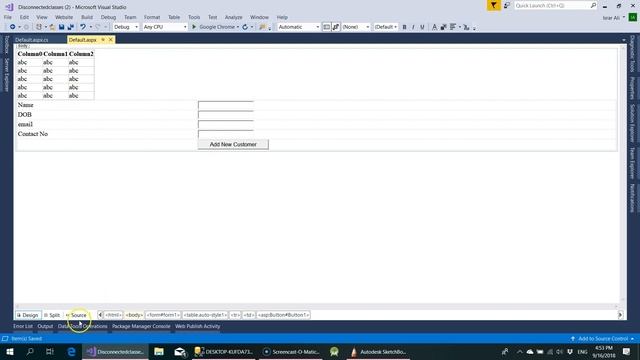
Task: Click the notifications flag icon in the title bar
Action: tap(493, 5)
